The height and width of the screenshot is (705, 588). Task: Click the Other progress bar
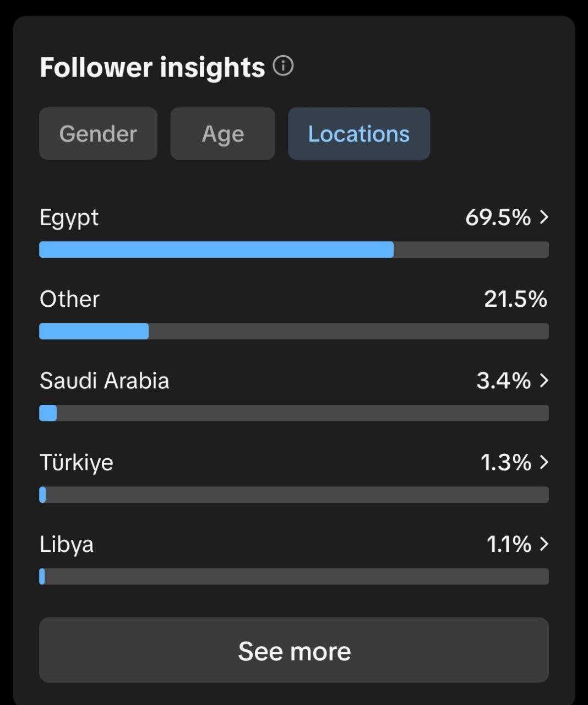click(293, 332)
